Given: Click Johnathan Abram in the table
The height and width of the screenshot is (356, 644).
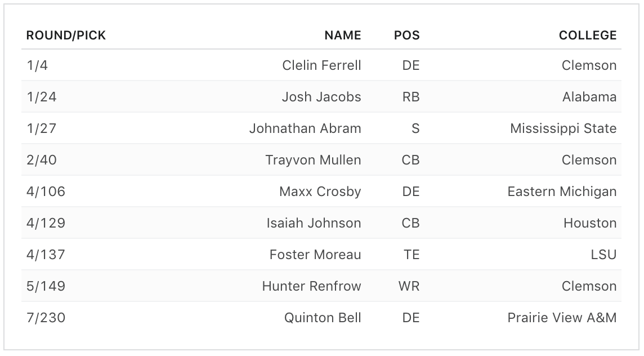Looking at the screenshot, I should tap(305, 128).
